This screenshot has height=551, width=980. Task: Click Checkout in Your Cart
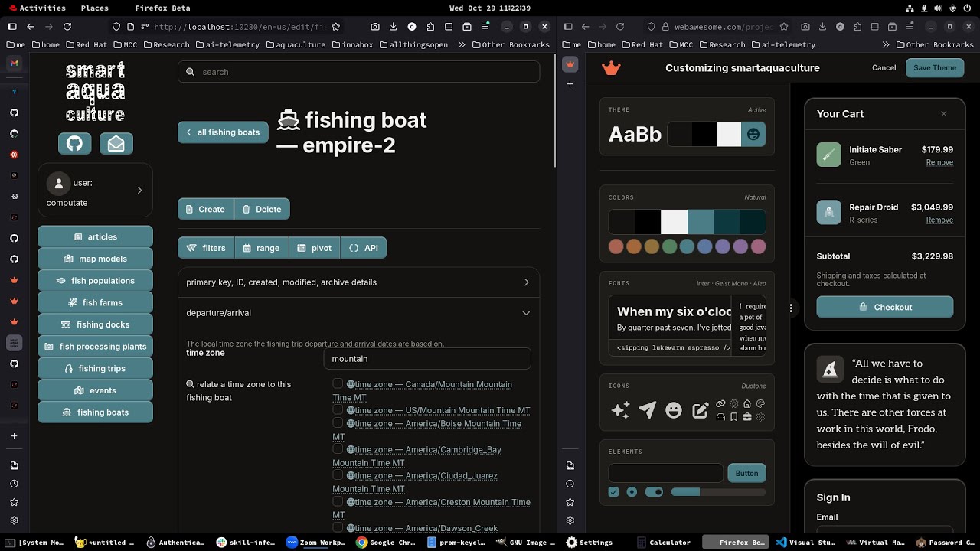[884, 307]
